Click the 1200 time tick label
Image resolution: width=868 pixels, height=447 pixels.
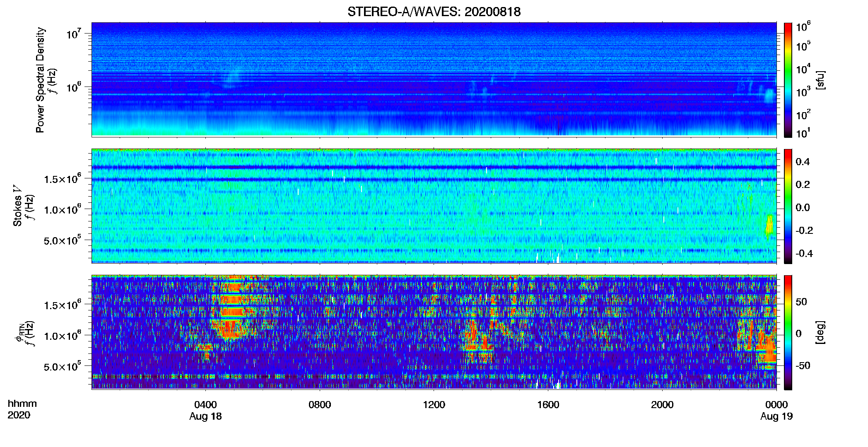pos(434,404)
